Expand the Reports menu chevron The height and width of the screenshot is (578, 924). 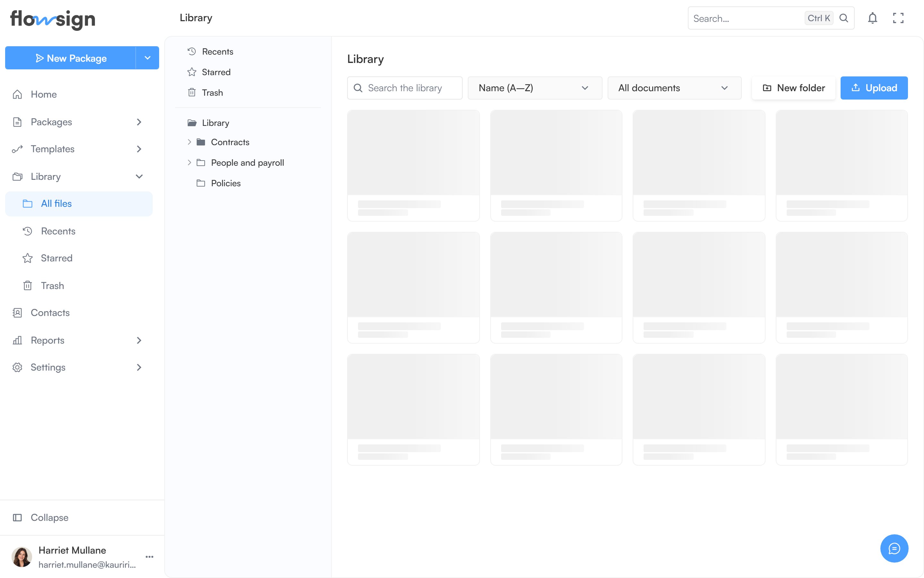139,340
